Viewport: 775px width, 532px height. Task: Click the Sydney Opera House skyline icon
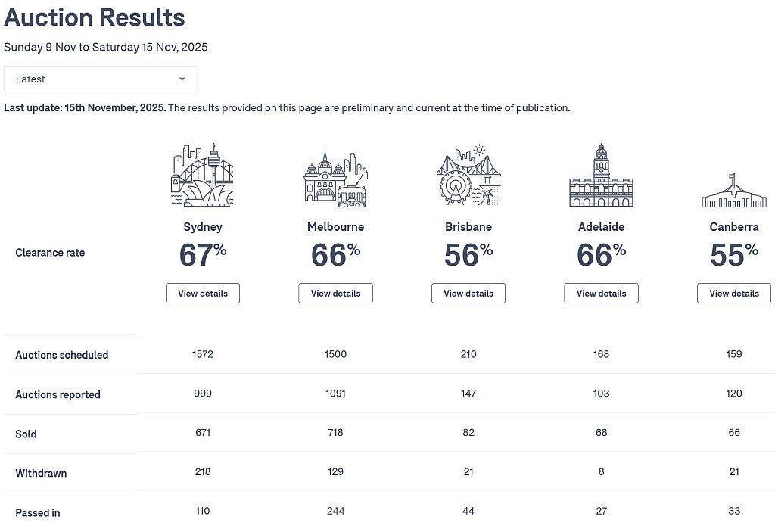[x=203, y=175]
